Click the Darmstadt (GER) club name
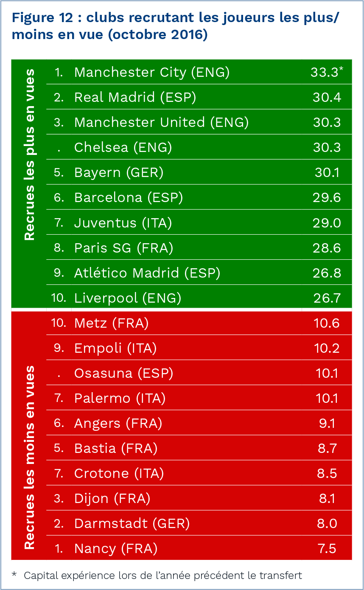364x590 pixels. [x=132, y=524]
